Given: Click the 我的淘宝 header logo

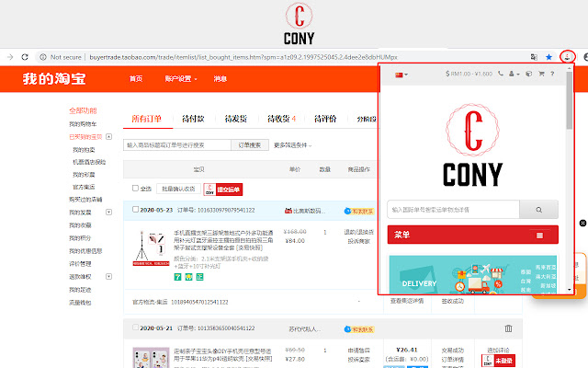Looking at the screenshot, I should tap(54, 79).
